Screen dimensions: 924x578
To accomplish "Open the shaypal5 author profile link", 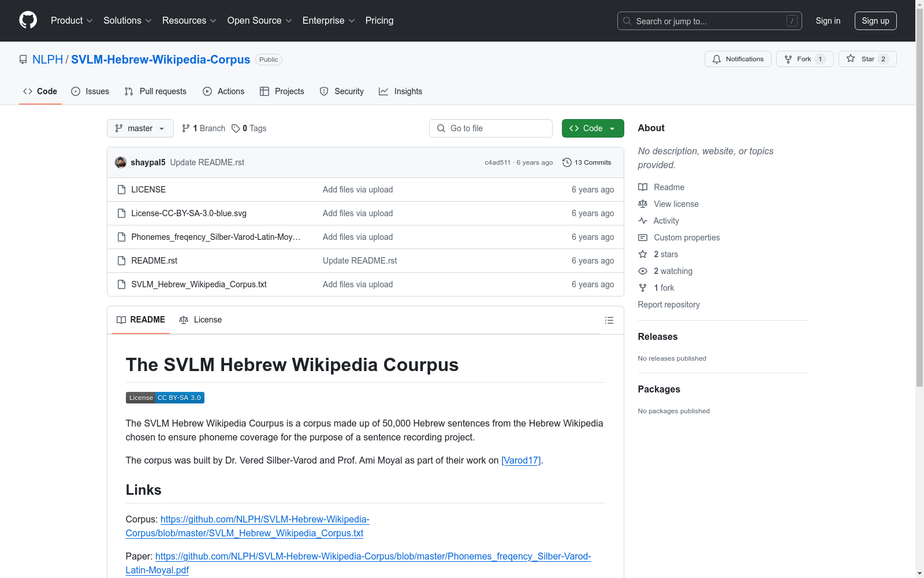I will pos(148,162).
